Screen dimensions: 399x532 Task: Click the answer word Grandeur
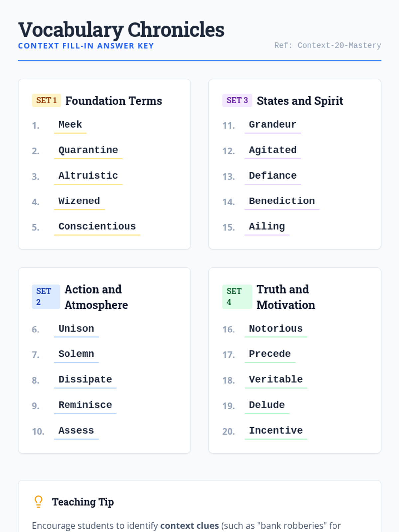272,124
